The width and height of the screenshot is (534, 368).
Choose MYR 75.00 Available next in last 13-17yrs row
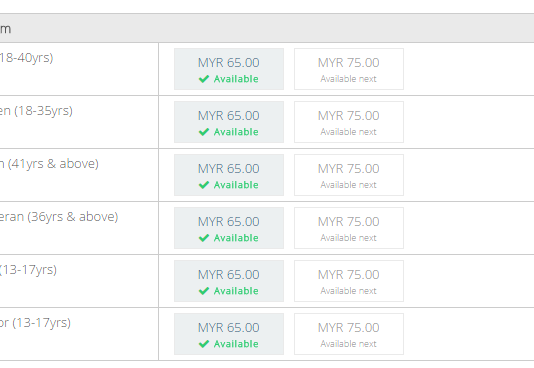[349, 334]
